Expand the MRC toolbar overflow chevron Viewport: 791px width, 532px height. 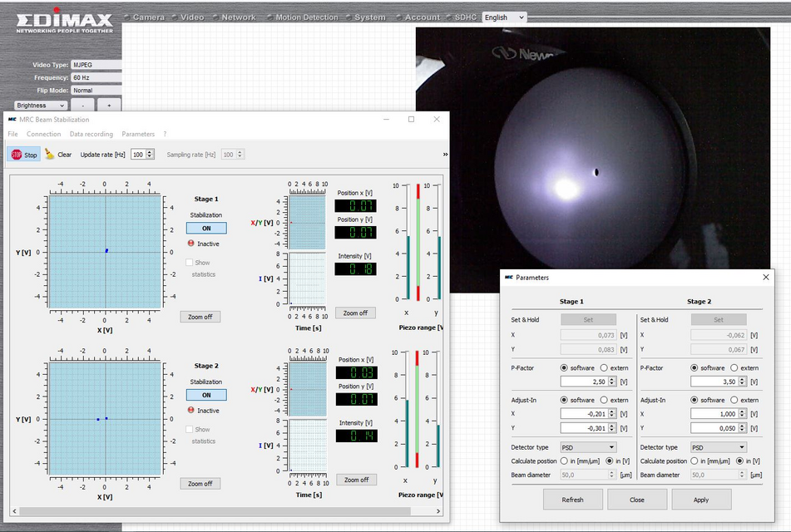point(445,155)
